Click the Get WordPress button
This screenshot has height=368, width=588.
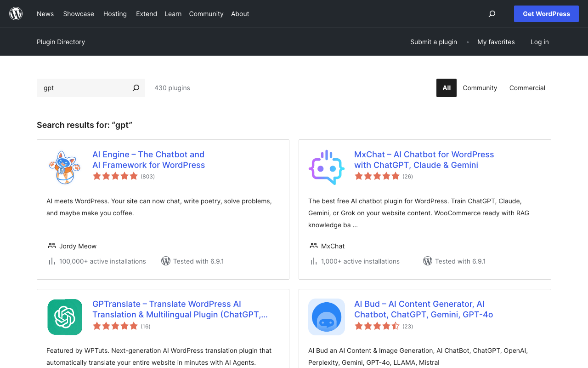coord(546,14)
